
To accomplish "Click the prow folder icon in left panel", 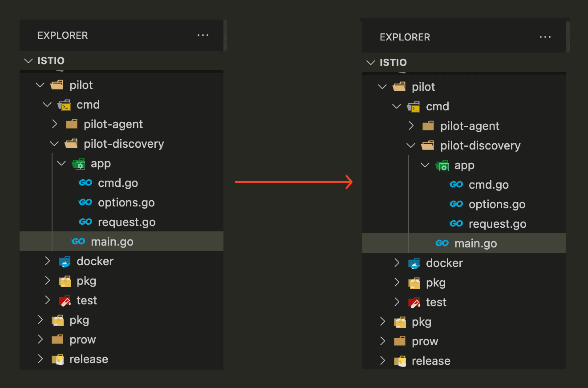I will point(57,339).
